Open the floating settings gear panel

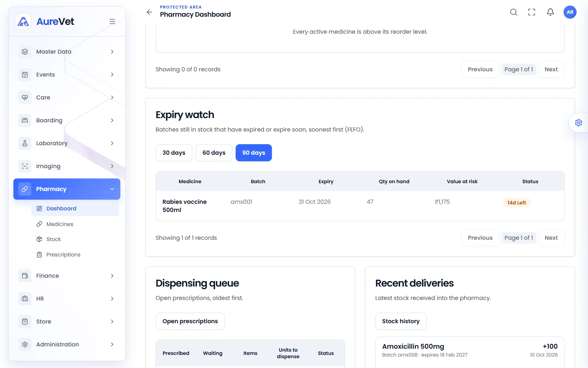click(579, 123)
